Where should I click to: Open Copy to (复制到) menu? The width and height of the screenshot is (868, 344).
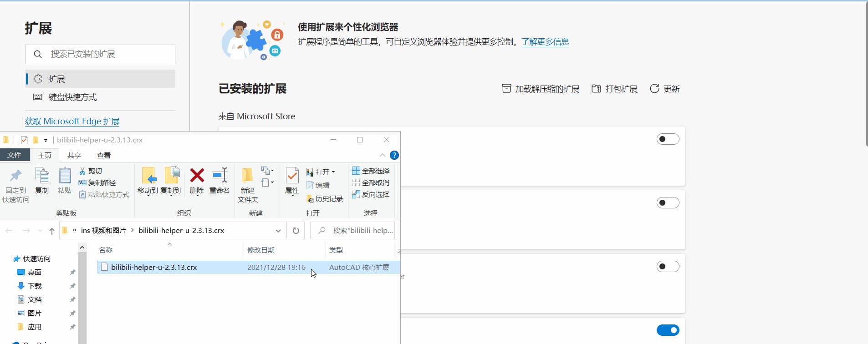[171, 181]
